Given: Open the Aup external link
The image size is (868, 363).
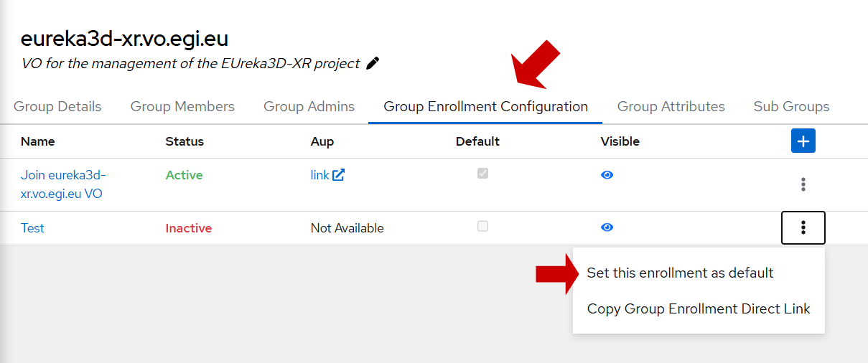Looking at the screenshot, I should (327, 175).
